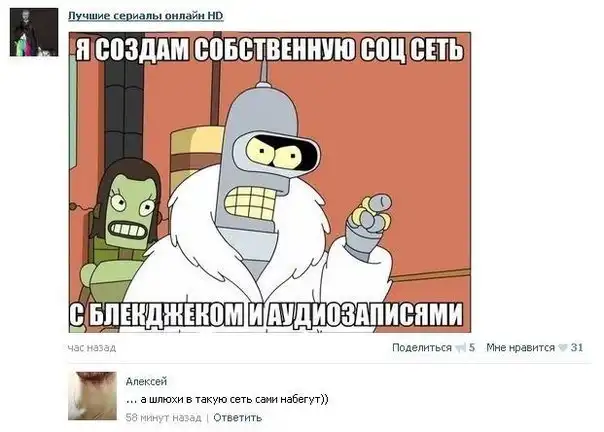The image size is (604, 432).
Task: Open the Лучшие сериалы онлайн HD group link
Action: pos(146,16)
